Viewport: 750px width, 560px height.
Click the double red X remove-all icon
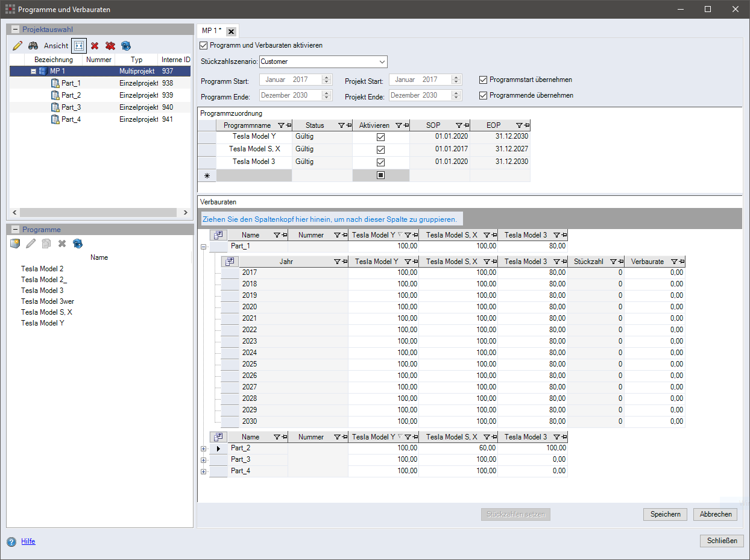point(110,45)
